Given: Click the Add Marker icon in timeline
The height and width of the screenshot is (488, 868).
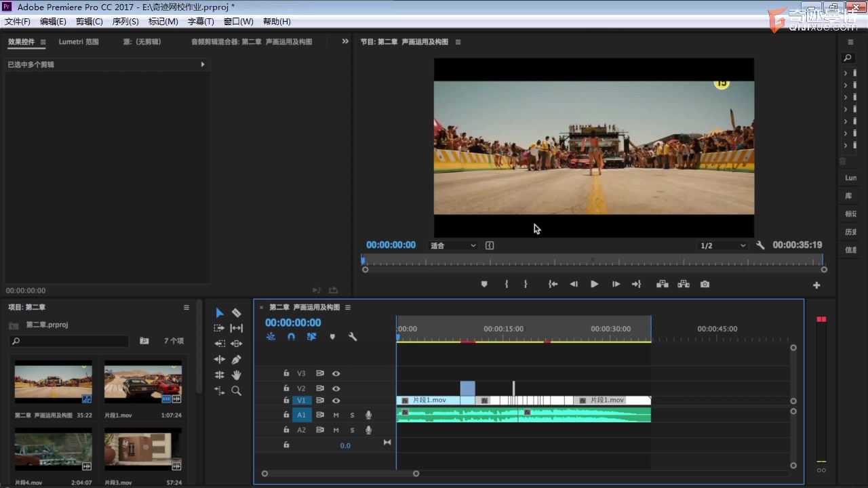Looking at the screenshot, I should coord(332,336).
